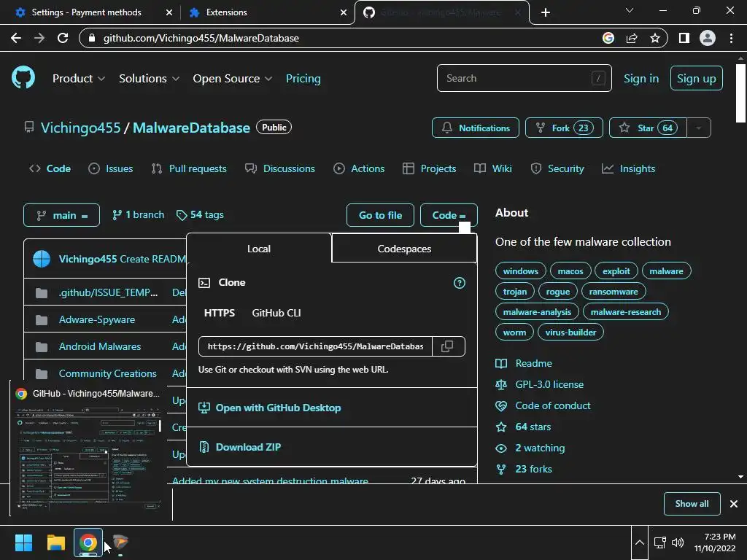Fork the repository
Viewport: 747px width, 560px height.
(564, 128)
